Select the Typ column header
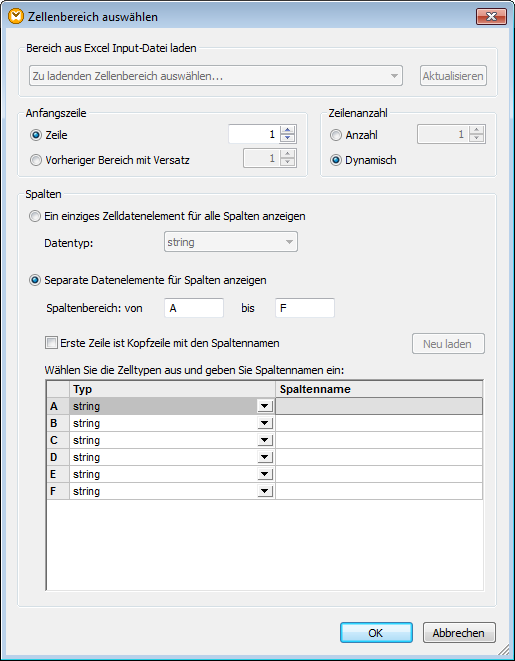The height and width of the screenshot is (661, 515). [x=172, y=389]
